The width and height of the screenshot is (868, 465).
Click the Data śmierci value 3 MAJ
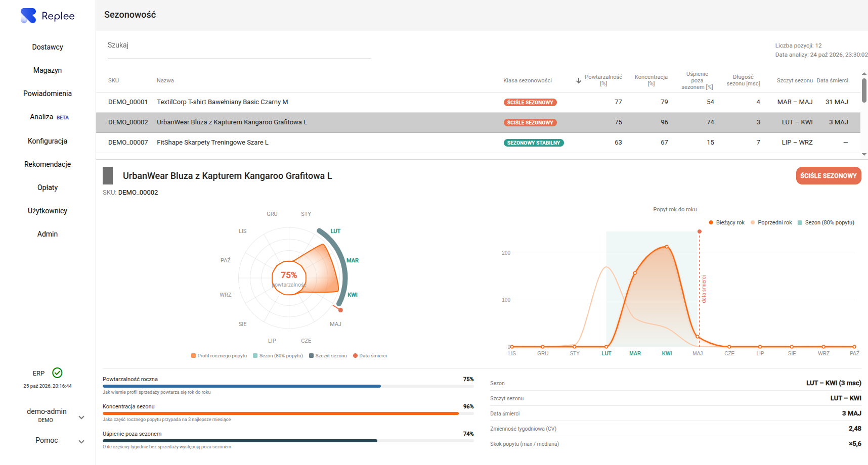[851, 413]
